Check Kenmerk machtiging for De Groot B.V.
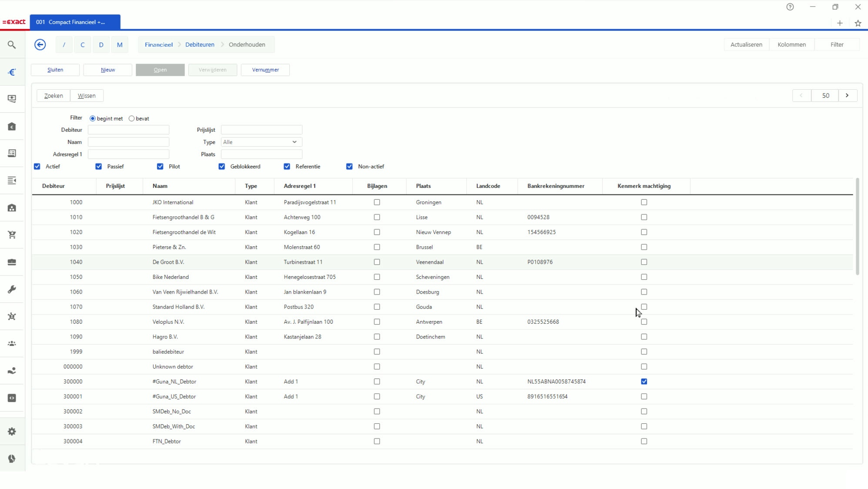868x489 pixels. click(x=644, y=262)
